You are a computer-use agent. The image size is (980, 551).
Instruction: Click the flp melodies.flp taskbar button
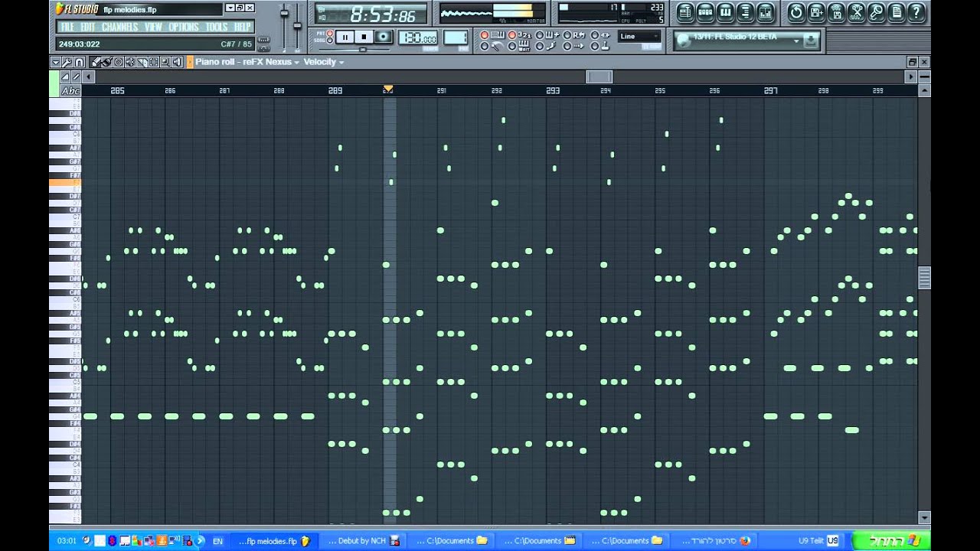(273, 541)
